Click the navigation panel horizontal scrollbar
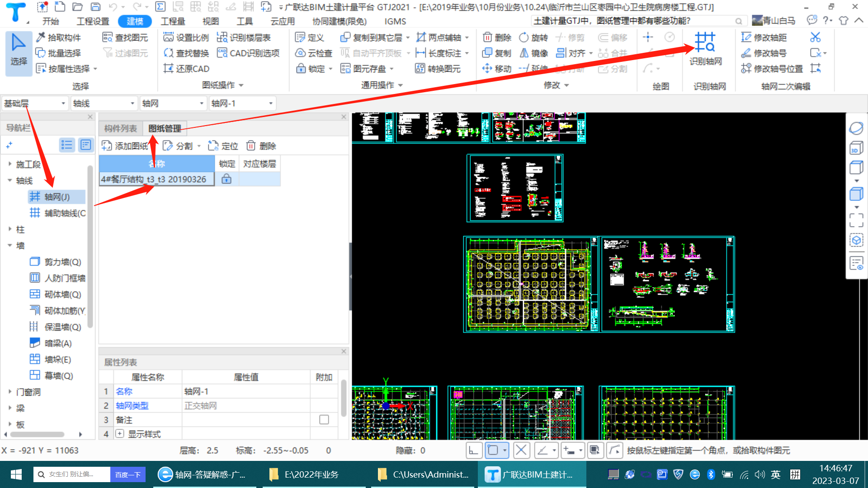 pyautogui.click(x=37, y=434)
